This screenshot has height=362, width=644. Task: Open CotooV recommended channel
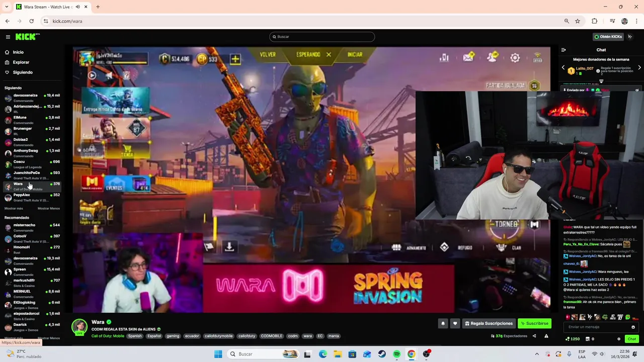pos(32,238)
